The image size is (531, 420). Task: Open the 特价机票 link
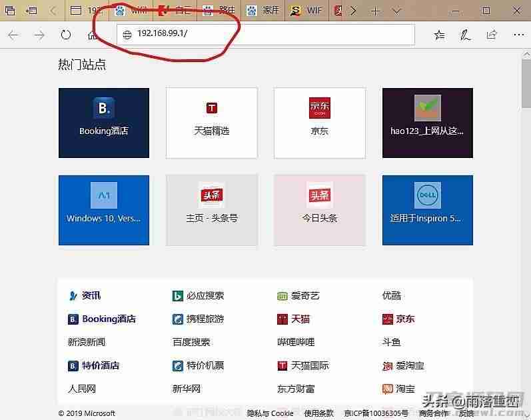205,365
